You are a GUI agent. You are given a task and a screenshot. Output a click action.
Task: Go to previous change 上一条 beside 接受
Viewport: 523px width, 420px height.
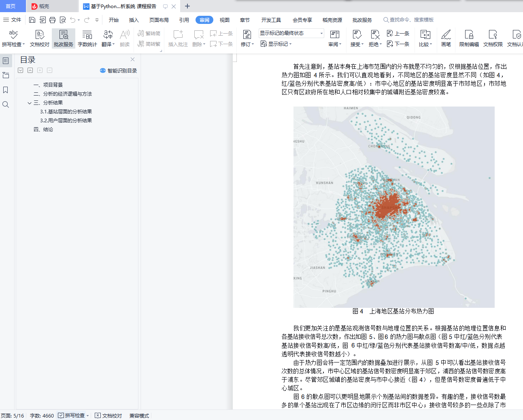(x=398, y=33)
